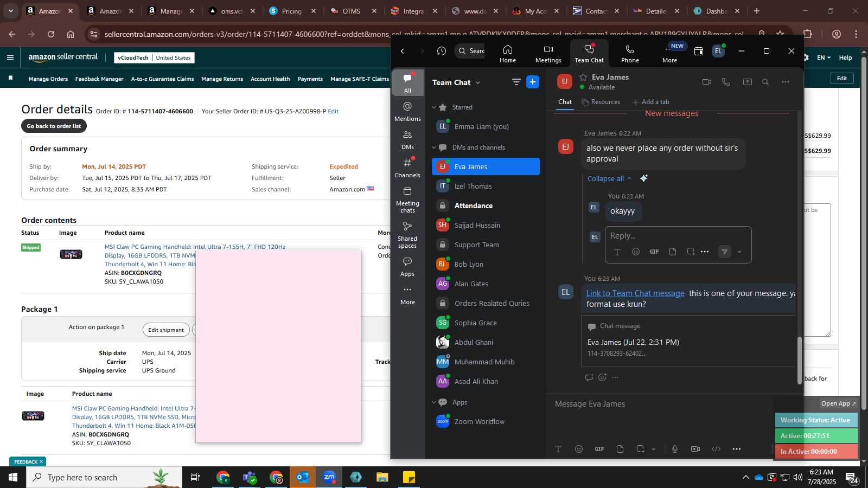
Task: Open Meeting chats in Zoom sidebar
Action: tap(407, 199)
